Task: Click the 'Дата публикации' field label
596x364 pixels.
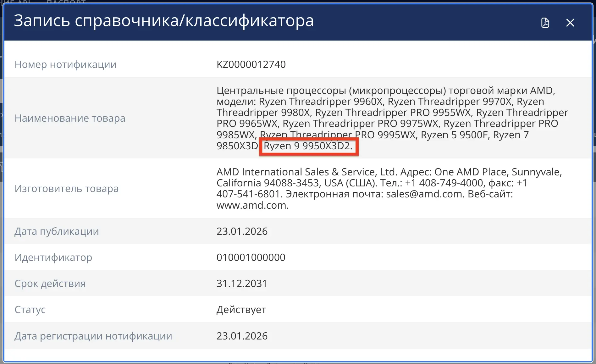Action: click(57, 231)
